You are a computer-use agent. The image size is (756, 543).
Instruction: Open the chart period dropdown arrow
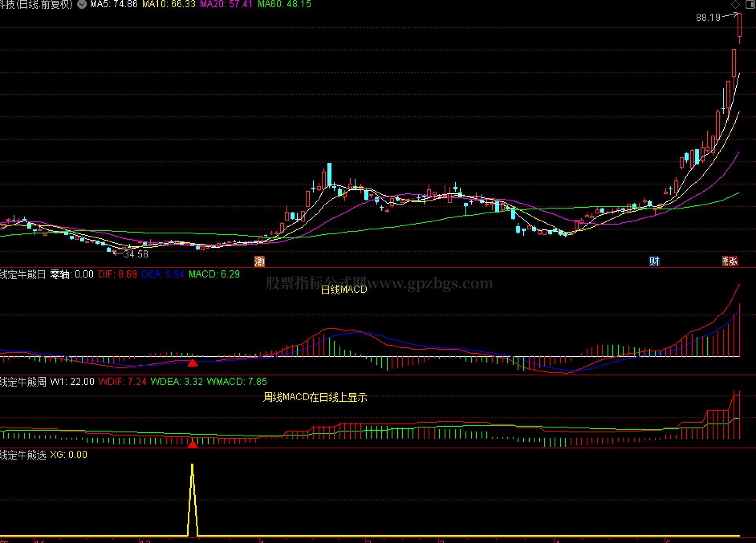(82, 4)
